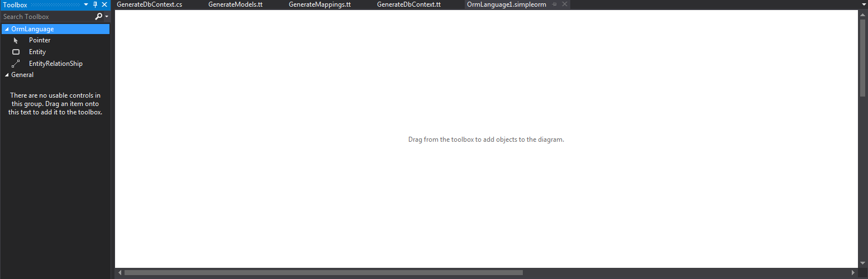Open the document tabs overflow dropdown
Screen dimensions: 868x279
(x=863, y=4)
